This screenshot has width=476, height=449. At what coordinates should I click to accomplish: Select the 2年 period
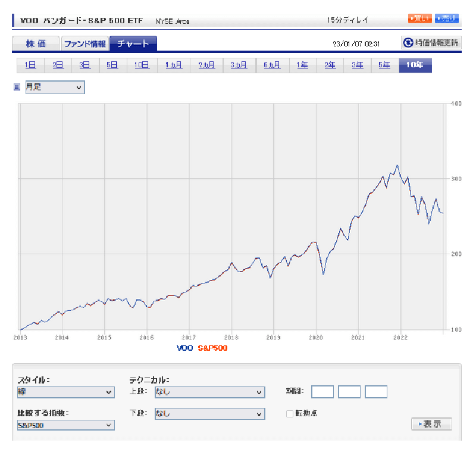pos(330,65)
